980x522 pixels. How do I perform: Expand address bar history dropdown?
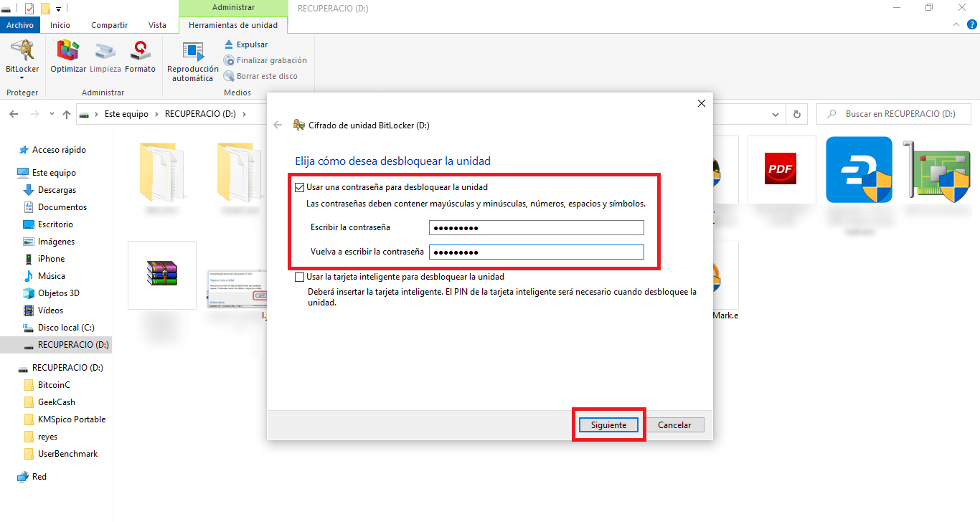pyautogui.click(x=775, y=114)
